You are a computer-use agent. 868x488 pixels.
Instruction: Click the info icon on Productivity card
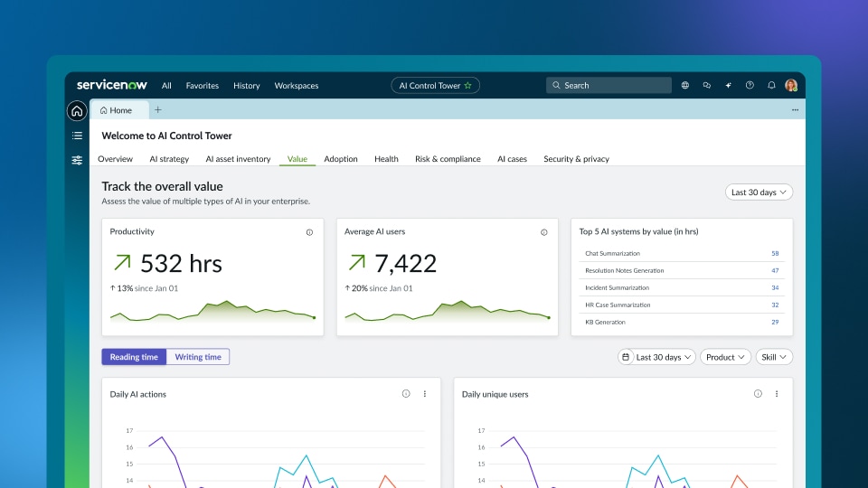click(309, 232)
